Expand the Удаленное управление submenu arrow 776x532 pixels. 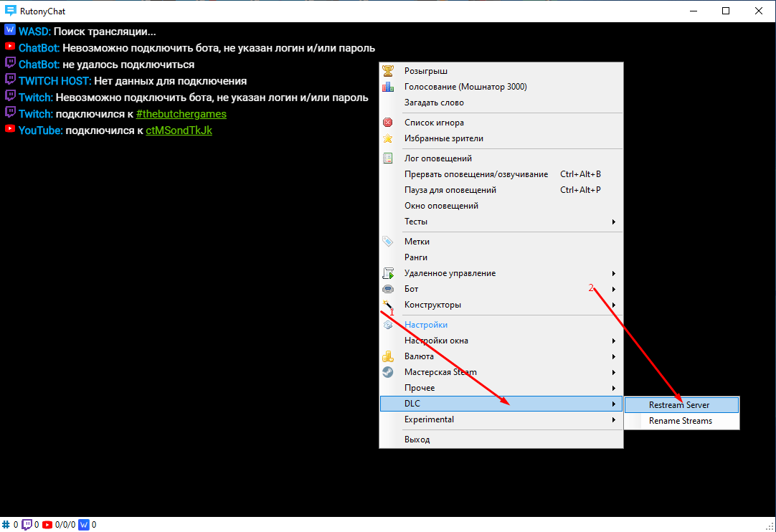click(x=614, y=273)
